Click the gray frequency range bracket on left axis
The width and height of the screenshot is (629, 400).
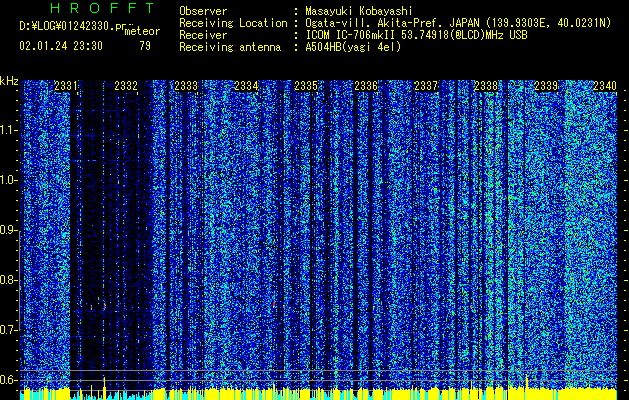[20, 280]
